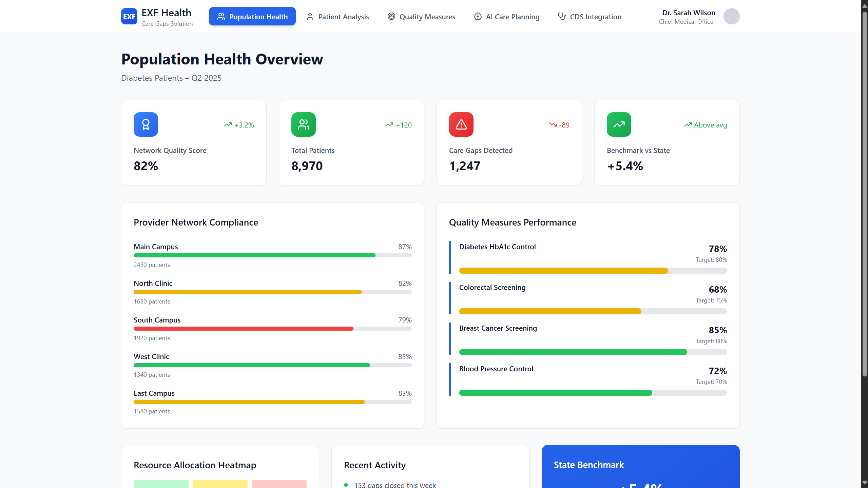
Task: Select North Clinic provider label
Action: point(153,283)
